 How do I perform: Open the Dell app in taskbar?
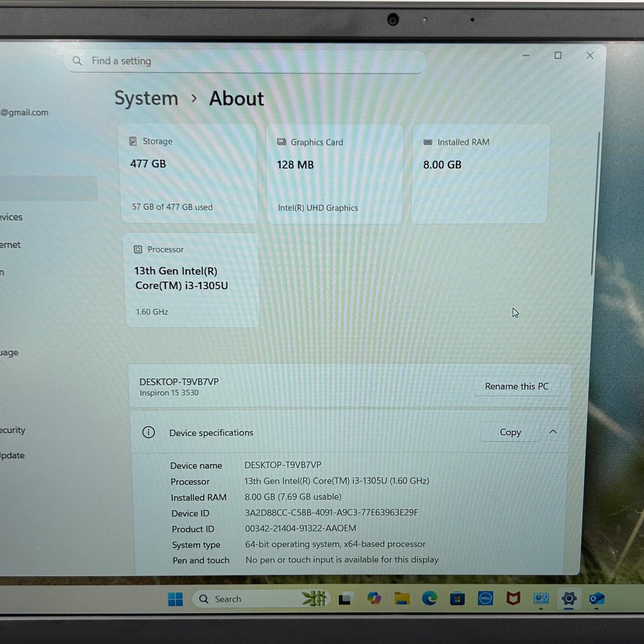point(485,598)
